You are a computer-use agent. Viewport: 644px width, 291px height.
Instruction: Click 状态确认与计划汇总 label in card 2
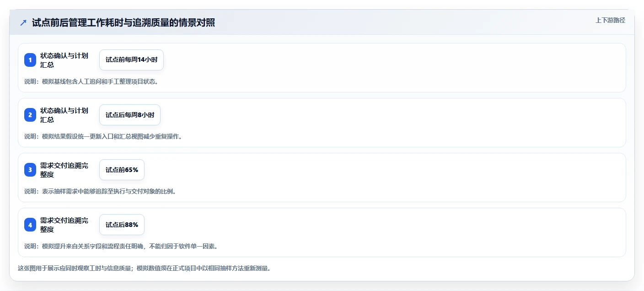click(x=64, y=115)
